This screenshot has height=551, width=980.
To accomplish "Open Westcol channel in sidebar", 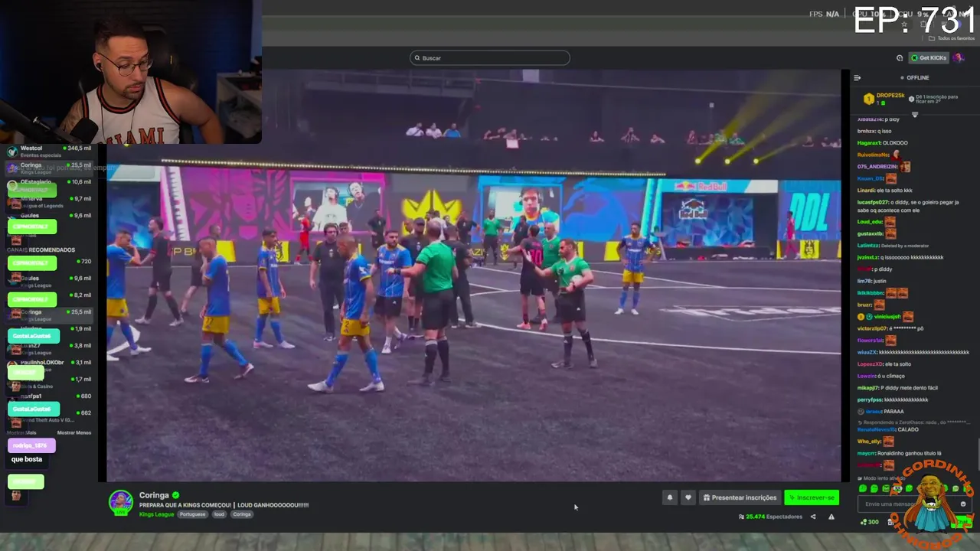I will point(50,152).
